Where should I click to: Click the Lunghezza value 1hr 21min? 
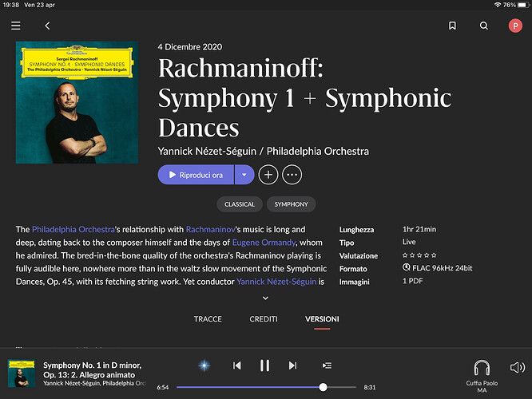coord(419,230)
